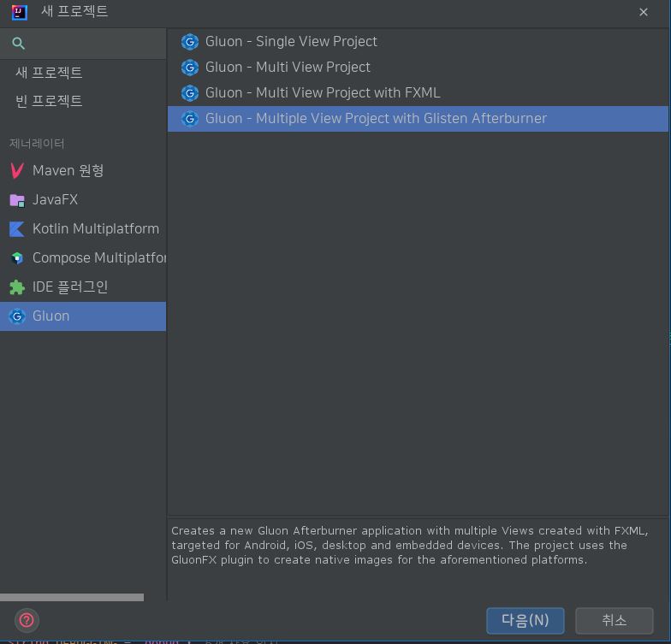Screen dimensions: 671x644
Task: Click icon beside Glisten Afterburner project
Action: 190,118
